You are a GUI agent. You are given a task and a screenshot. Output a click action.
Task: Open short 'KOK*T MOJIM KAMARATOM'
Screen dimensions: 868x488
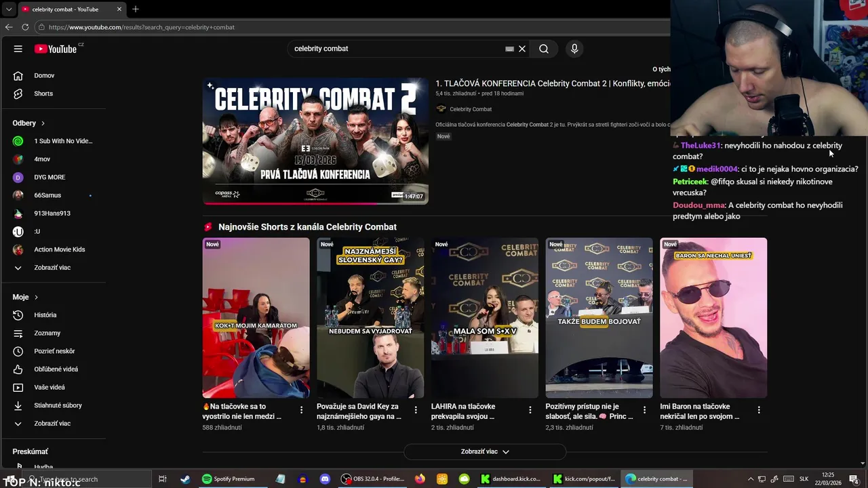[x=256, y=318]
